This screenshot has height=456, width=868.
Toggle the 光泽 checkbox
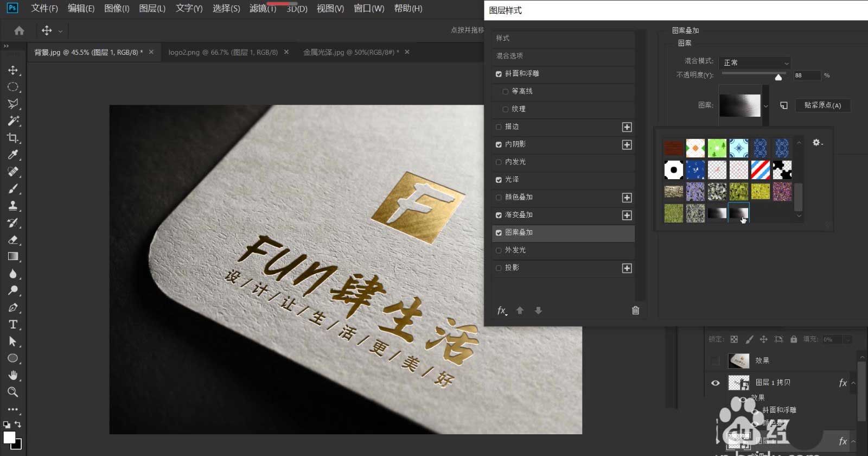[x=499, y=180]
